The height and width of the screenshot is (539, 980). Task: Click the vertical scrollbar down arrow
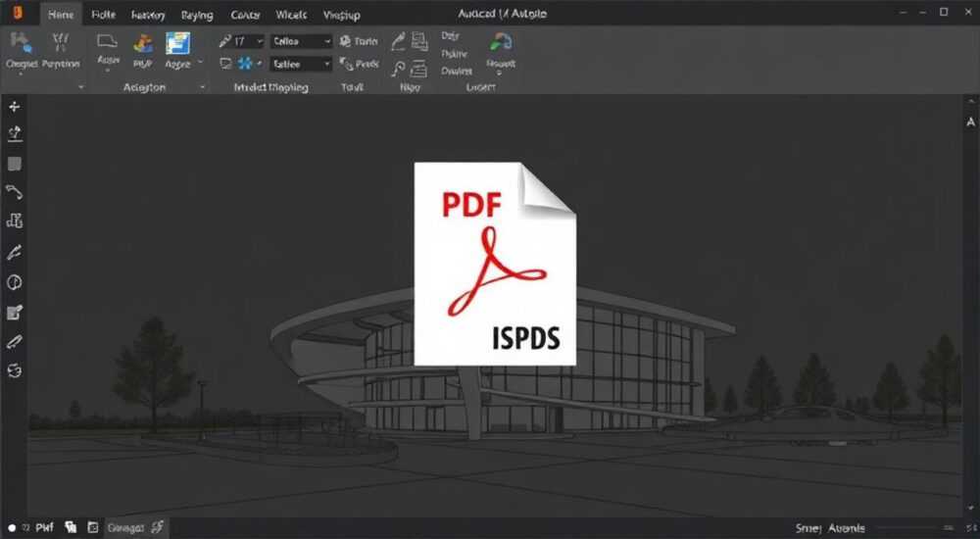pos(970,509)
